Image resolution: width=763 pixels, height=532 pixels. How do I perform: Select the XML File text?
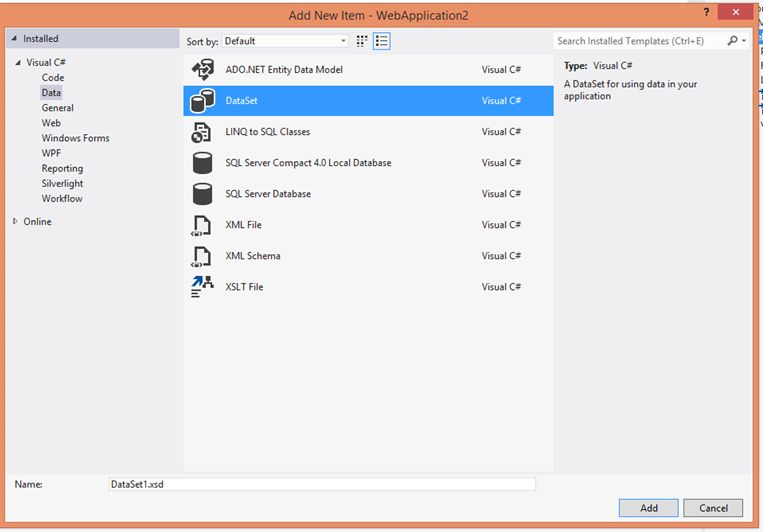pos(243,225)
